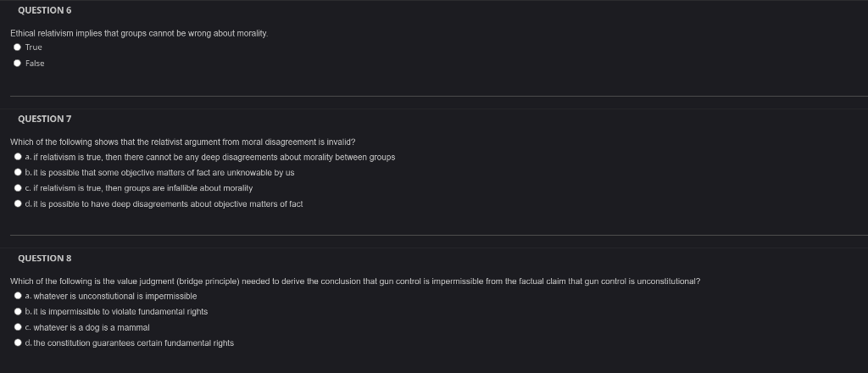The height and width of the screenshot is (373, 868).
Task: Select 'impermissible to violate fundamental rights' option
Action: tap(18, 312)
